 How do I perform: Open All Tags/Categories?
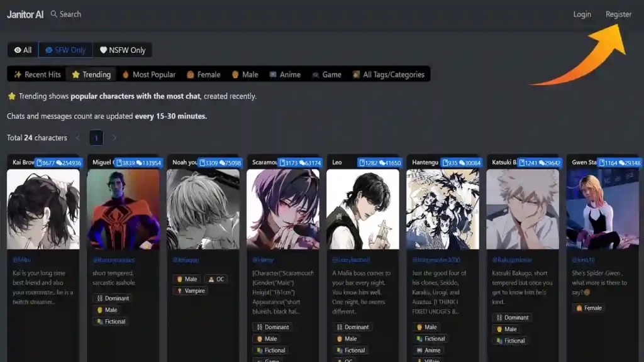point(389,74)
